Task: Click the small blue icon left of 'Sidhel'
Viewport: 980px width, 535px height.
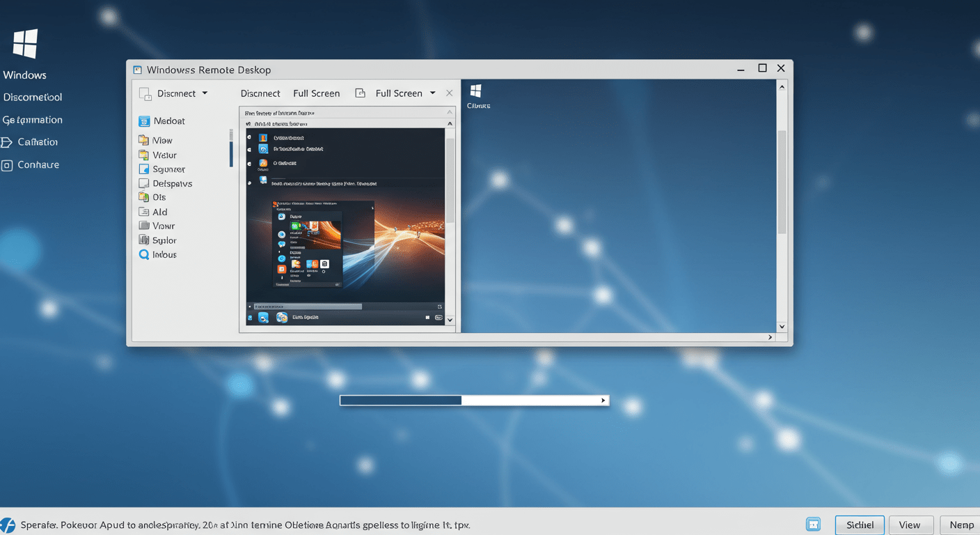Action: click(813, 525)
